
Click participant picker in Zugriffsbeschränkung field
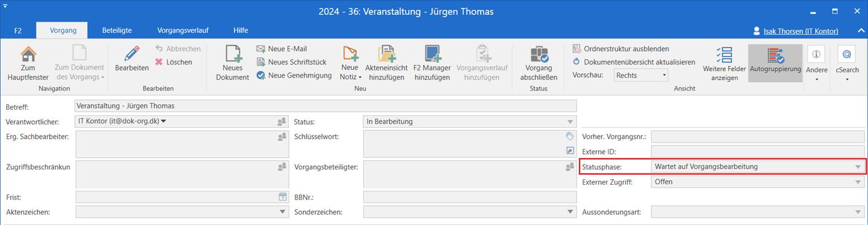(x=281, y=166)
